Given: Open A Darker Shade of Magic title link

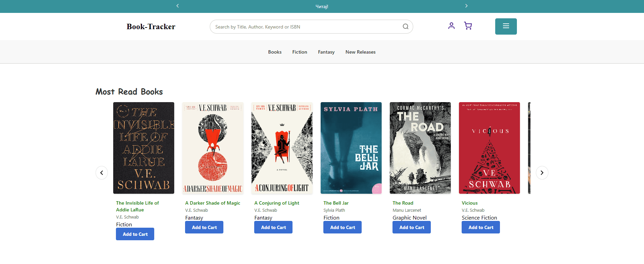Looking at the screenshot, I should (213, 203).
